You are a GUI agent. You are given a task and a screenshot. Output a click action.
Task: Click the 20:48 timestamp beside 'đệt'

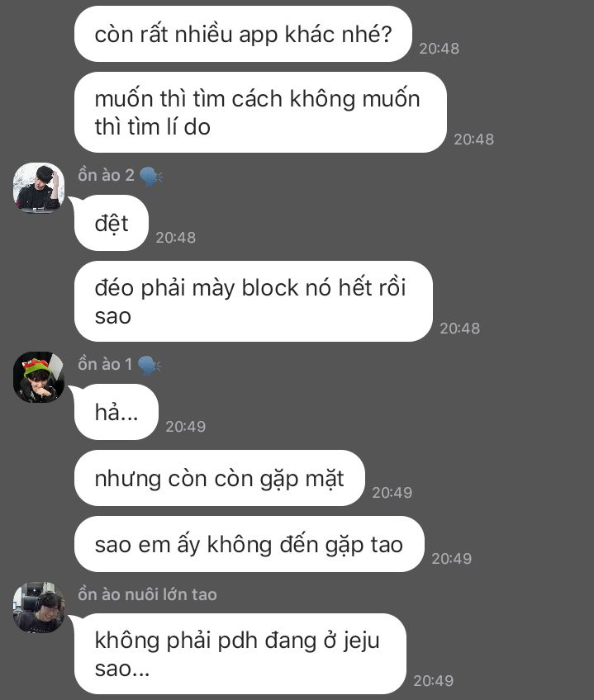point(176,238)
